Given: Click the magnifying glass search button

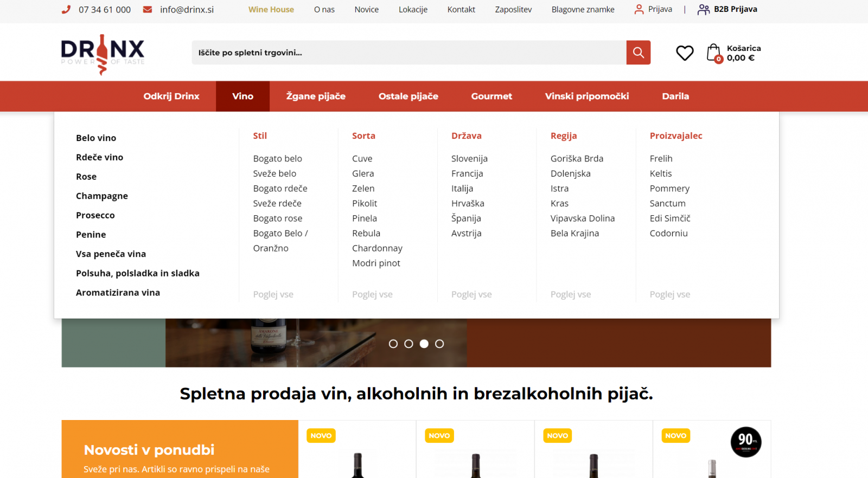Looking at the screenshot, I should coord(638,53).
